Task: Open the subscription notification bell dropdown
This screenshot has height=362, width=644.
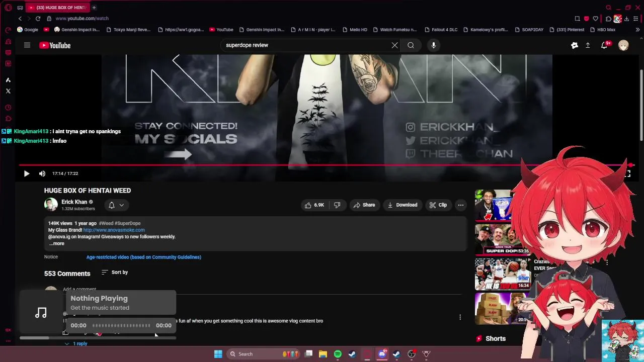Action: tap(116, 205)
